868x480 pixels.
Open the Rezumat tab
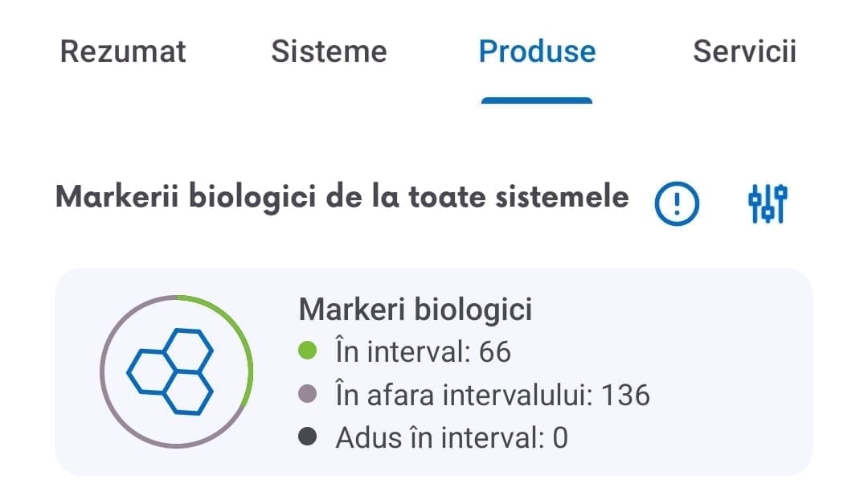point(123,52)
